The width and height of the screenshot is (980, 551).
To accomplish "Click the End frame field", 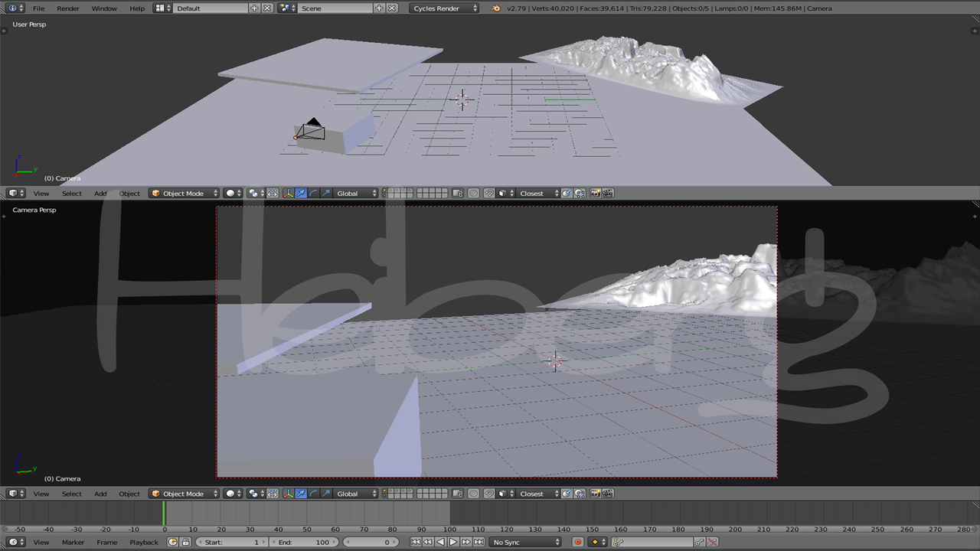I will pyautogui.click(x=305, y=542).
